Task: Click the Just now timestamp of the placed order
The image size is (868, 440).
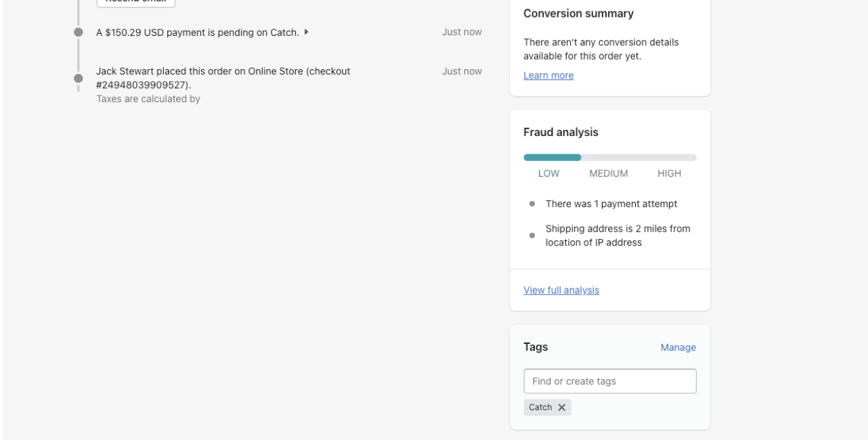Action: [x=462, y=71]
